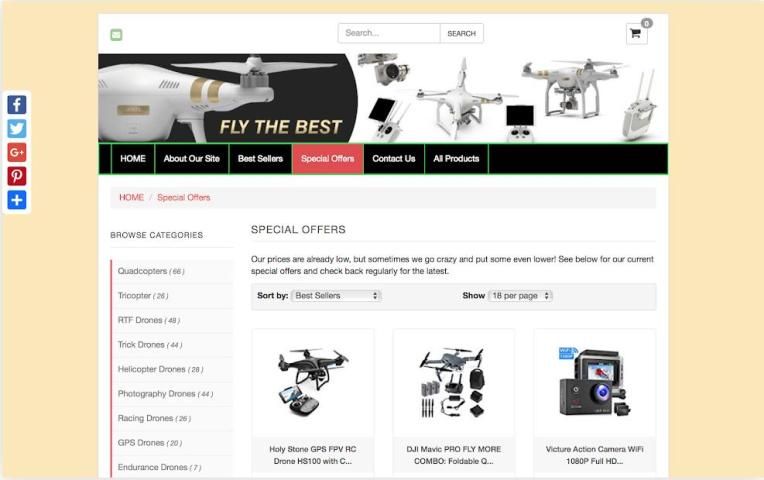The image size is (764, 480).
Task: Open the shopping cart
Action: pos(636,34)
